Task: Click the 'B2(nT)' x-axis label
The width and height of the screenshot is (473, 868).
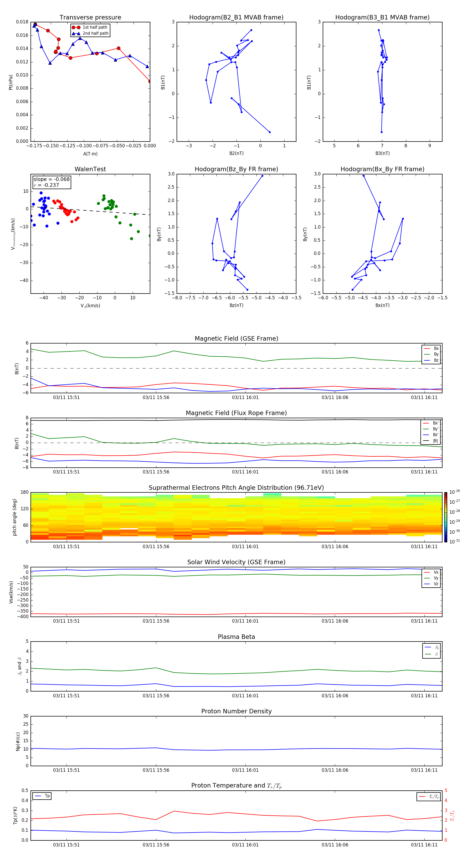Action: (236, 153)
